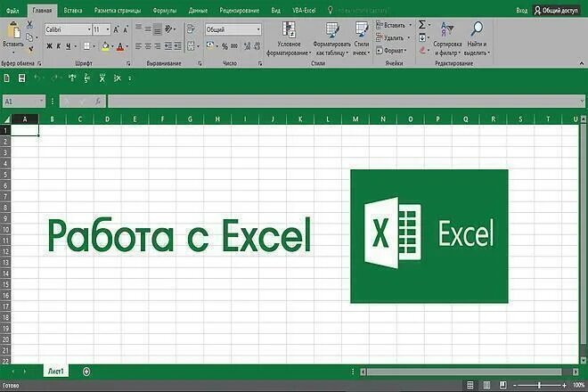Open the text orientation options
Image resolution: width=588 pixels, height=392 pixels.
point(168,29)
